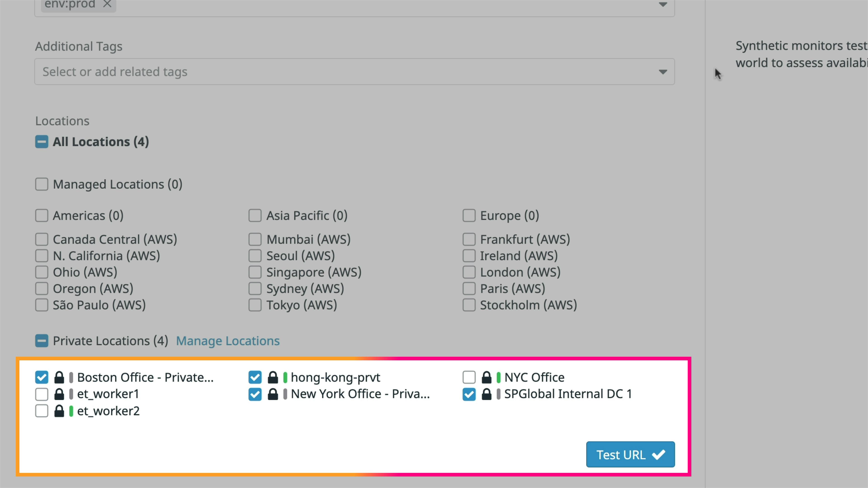This screenshot has width=868, height=488.
Task: Select Ireland (AWS) location
Action: coord(469,256)
